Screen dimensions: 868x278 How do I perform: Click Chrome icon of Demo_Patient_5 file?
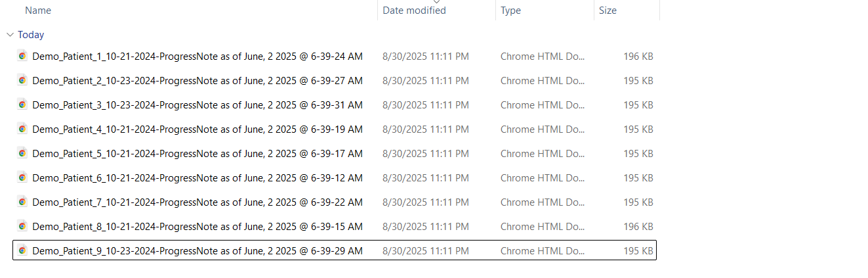click(22, 153)
